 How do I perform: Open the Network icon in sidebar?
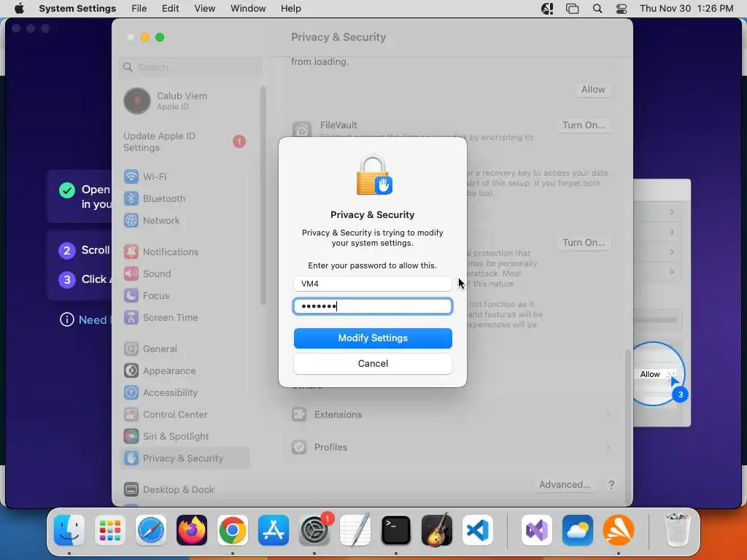131,220
